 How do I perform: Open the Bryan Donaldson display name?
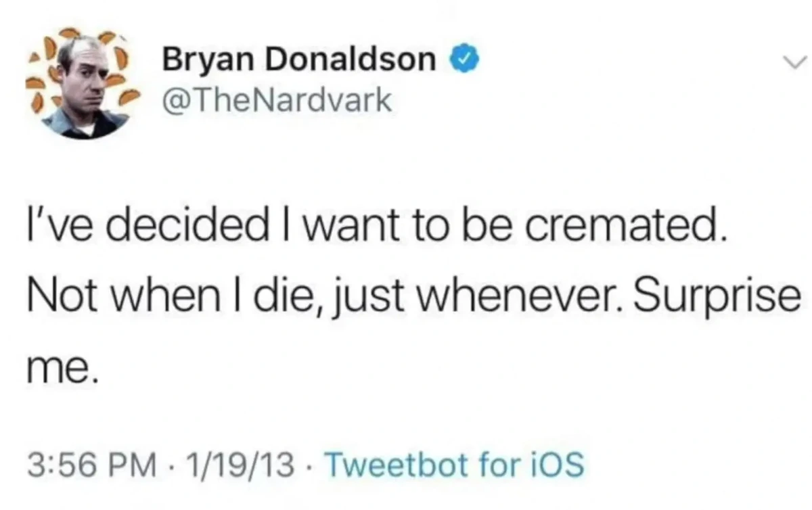[x=298, y=60]
